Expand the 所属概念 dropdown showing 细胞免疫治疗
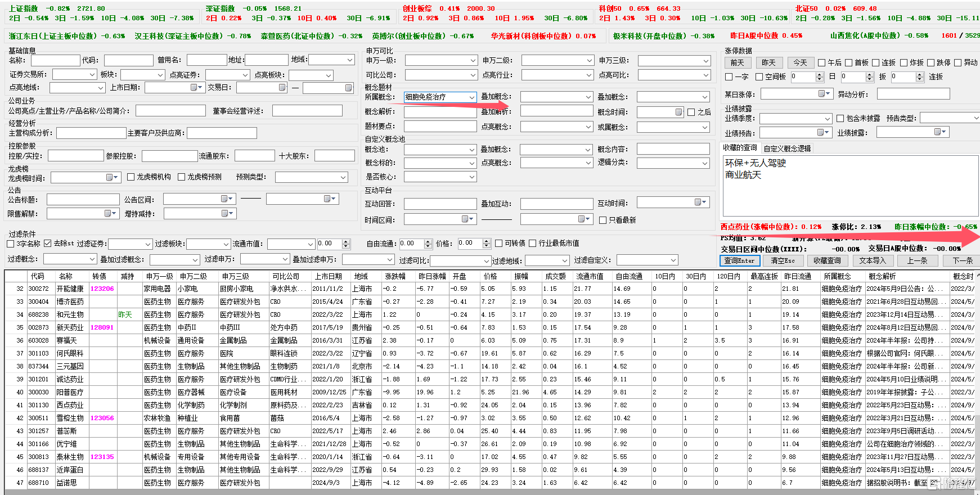 point(472,97)
